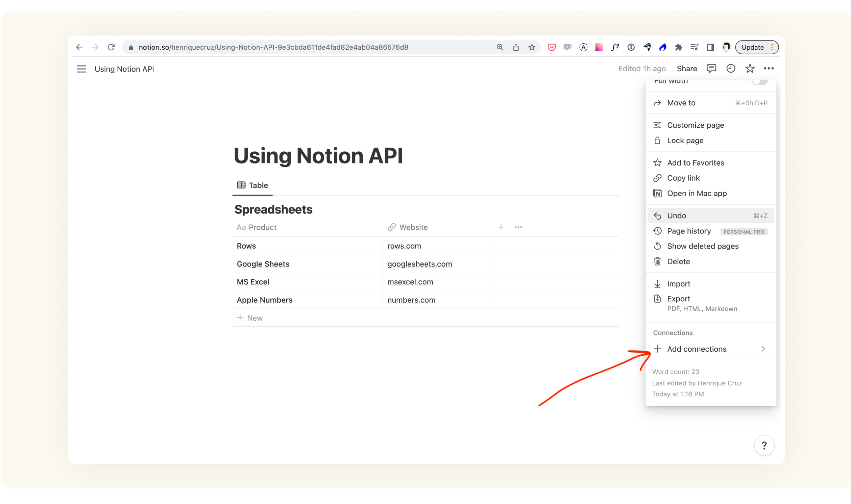Select the Show deleted pages icon
The image size is (851, 504).
[658, 246]
